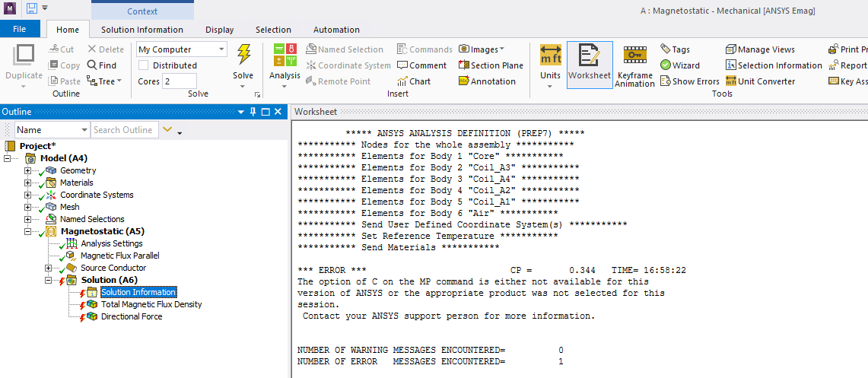Open the Images dropdown
Viewport: 868px width, 378px height.
pyautogui.click(x=481, y=49)
